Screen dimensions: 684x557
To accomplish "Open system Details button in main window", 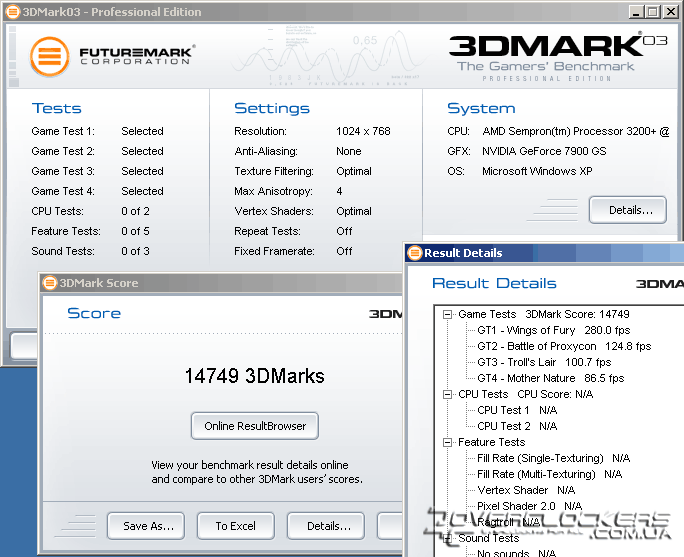I will coord(628,210).
